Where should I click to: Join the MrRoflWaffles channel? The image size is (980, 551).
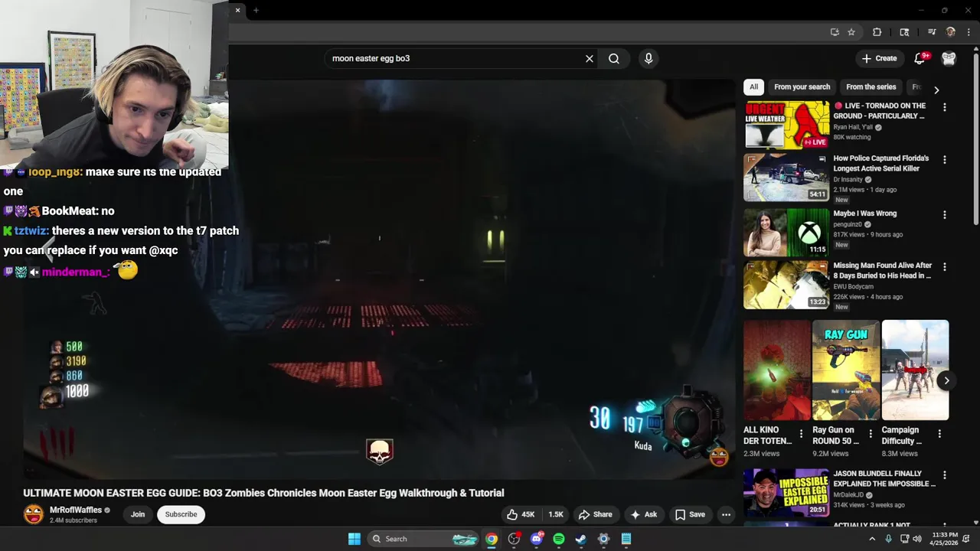138,514
